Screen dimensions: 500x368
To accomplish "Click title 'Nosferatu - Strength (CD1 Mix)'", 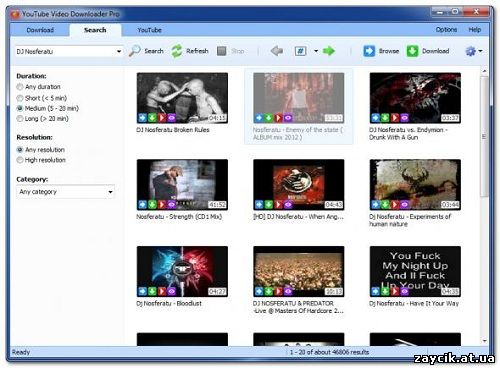I will 179,217.
